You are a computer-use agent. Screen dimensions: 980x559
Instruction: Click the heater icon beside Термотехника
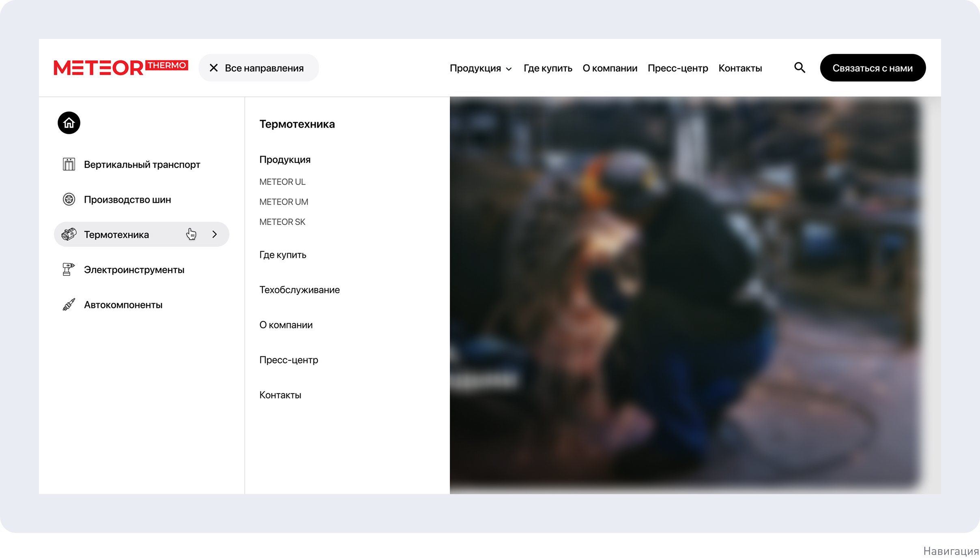point(69,234)
